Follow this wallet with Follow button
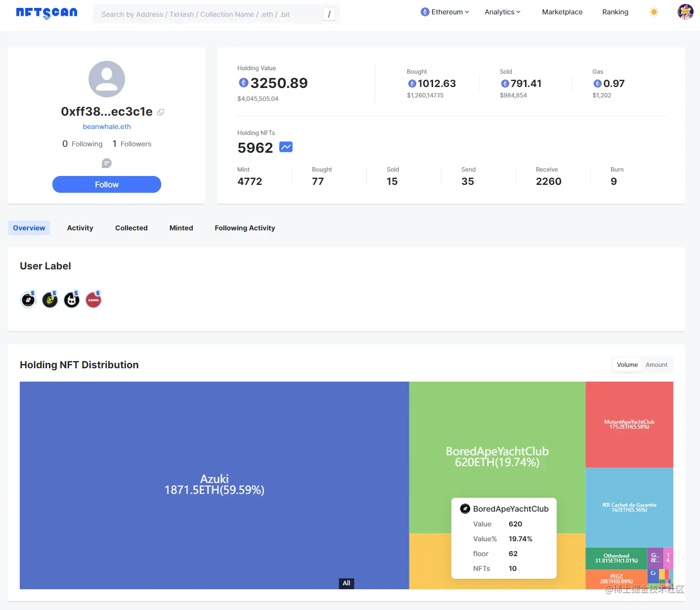 (x=107, y=184)
